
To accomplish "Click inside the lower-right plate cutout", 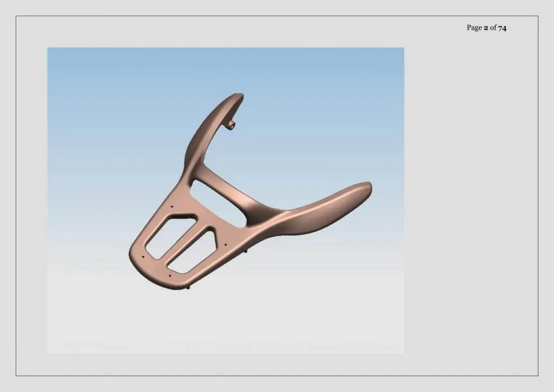I will 191,252.
